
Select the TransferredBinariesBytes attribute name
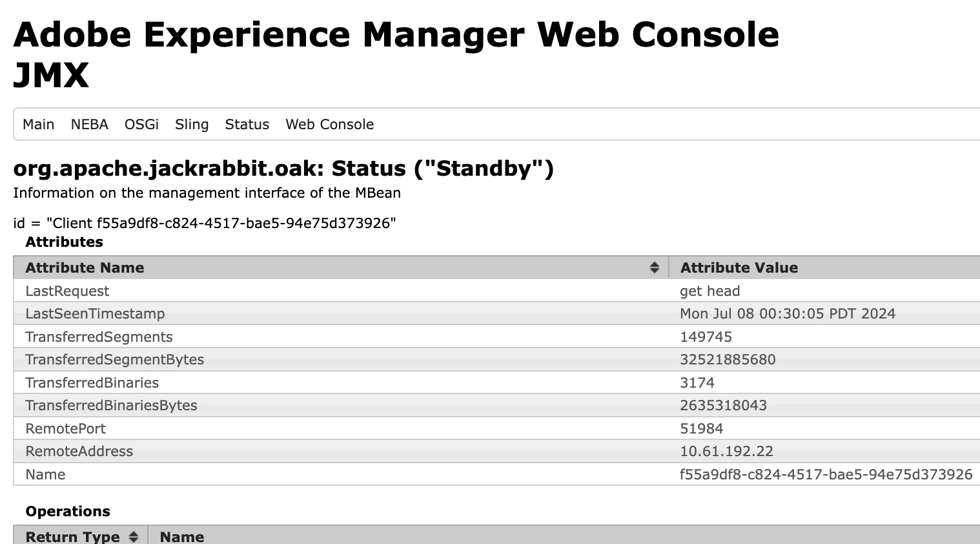coord(111,405)
